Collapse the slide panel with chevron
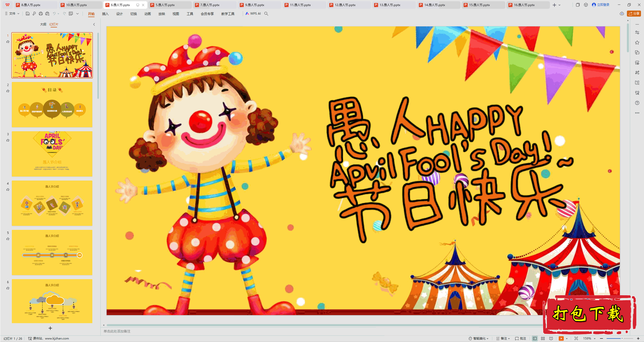The width and height of the screenshot is (644, 342). click(x=94, y=24)
